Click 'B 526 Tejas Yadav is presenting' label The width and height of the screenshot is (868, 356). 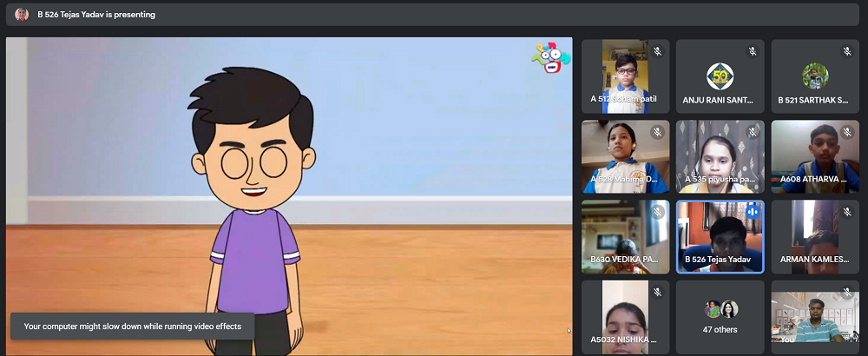pyautogui.click(x=96, y=14)
